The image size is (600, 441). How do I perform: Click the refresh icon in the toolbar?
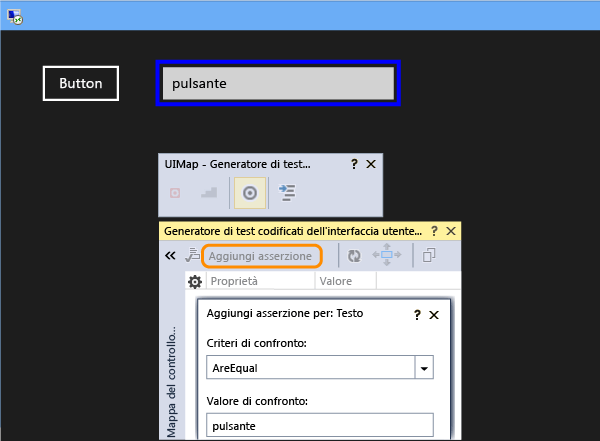click(x=354, y=255)
